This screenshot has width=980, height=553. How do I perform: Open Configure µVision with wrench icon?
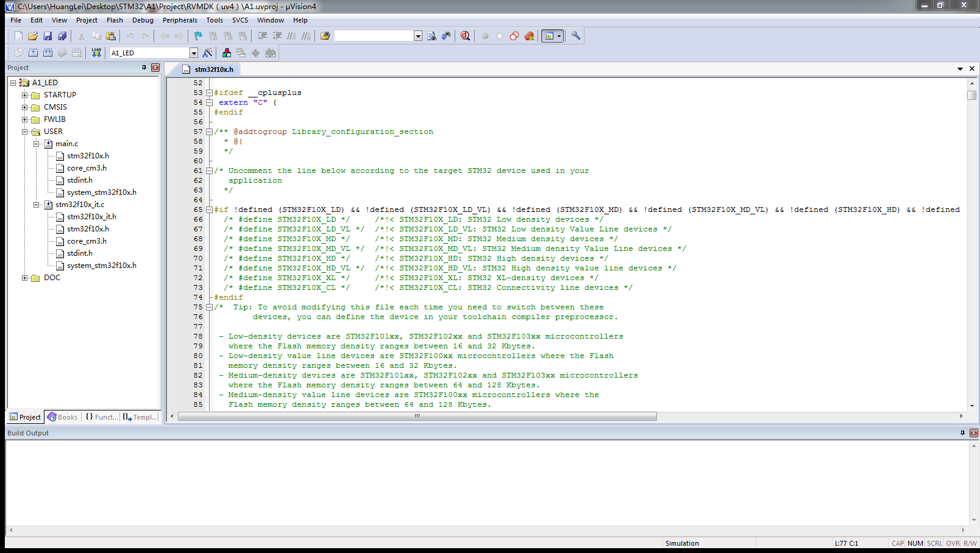click(576, 36)
